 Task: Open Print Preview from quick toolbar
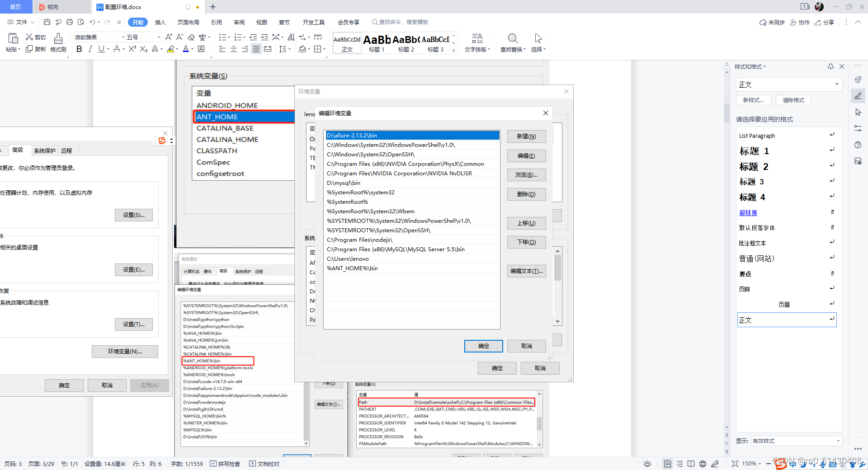(81, 22)
